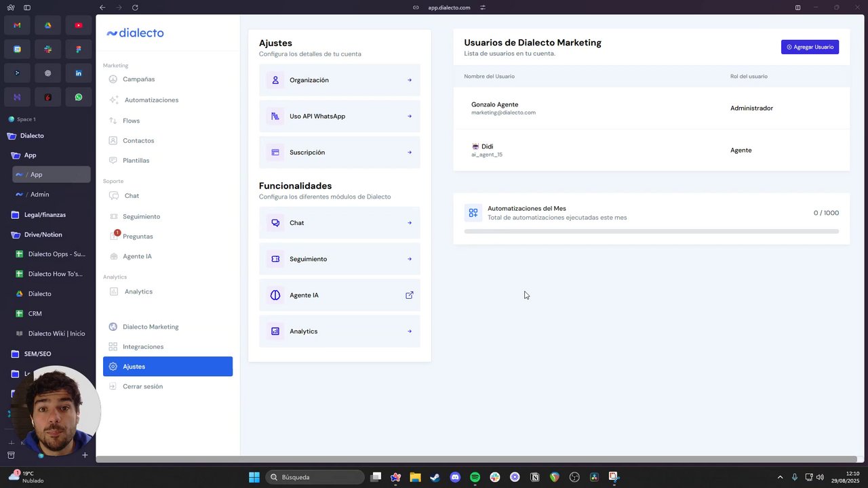Click the Suscripción card icon

coord(275,152)
